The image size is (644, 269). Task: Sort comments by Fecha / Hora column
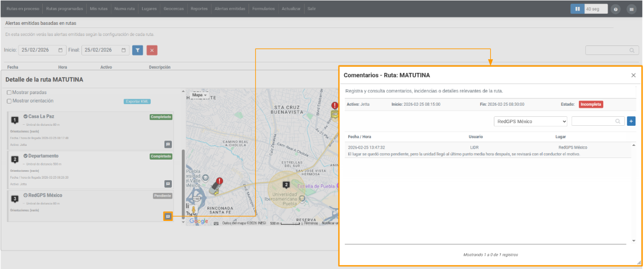[x=360, y=137]
